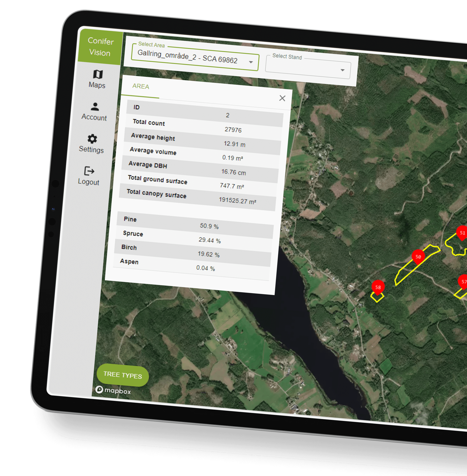Select red map marker 50
The image size is (467, 476).
click(418, 257)
